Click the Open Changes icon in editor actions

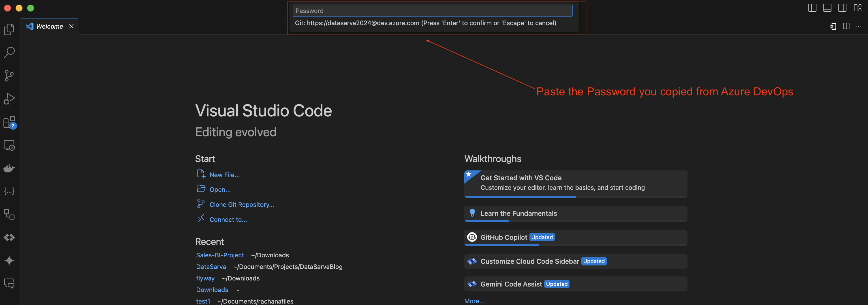(833, 26)
